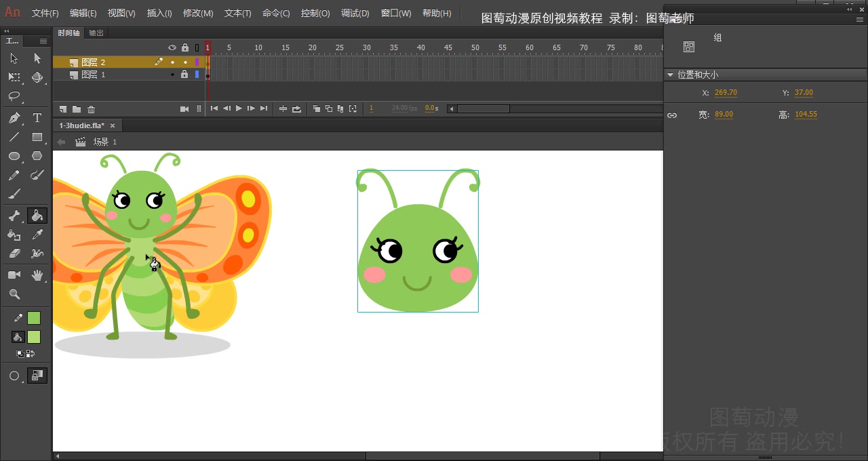Select the Text tool

[37, 117]
